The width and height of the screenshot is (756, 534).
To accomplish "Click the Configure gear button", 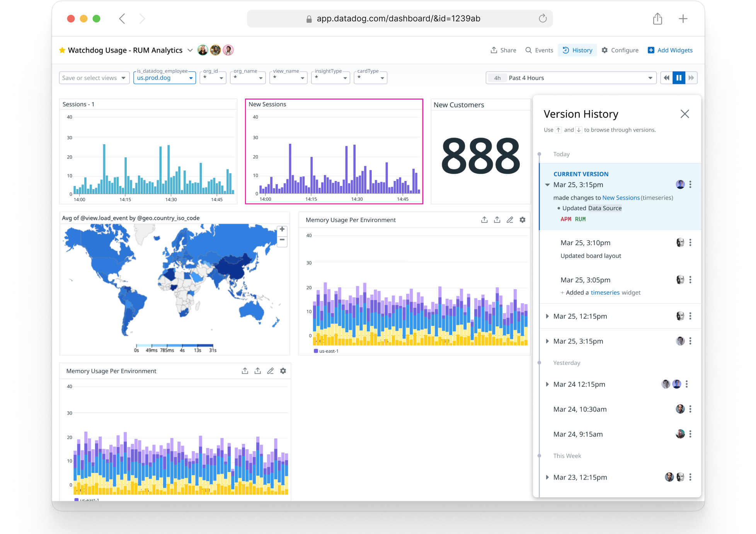I will tap(620, 50).
